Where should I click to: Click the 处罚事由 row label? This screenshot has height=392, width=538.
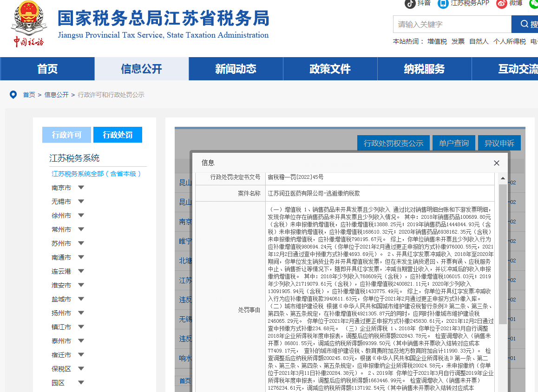coord(249,310)
